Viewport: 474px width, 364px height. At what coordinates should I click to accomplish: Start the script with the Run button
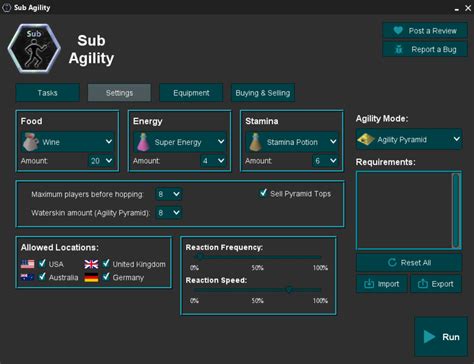(x=441, y=337)
